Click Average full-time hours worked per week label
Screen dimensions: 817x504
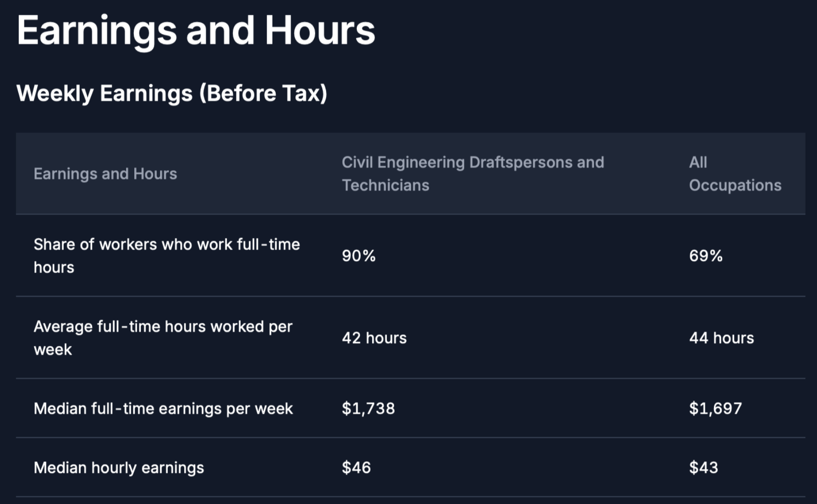[163, 338]
